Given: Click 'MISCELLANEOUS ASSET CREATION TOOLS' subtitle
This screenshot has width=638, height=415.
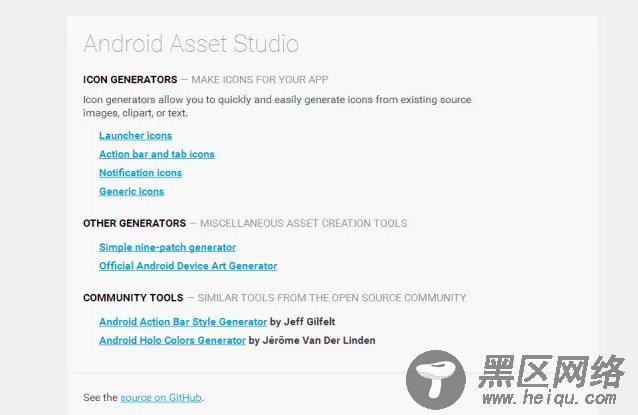Looking at the screenshot, I should tap(304, 223).
